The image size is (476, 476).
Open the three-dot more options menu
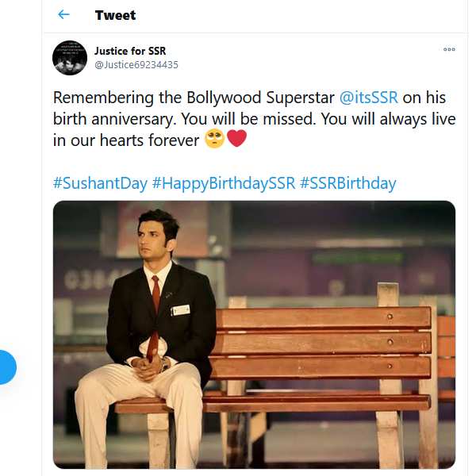[449, 49]
